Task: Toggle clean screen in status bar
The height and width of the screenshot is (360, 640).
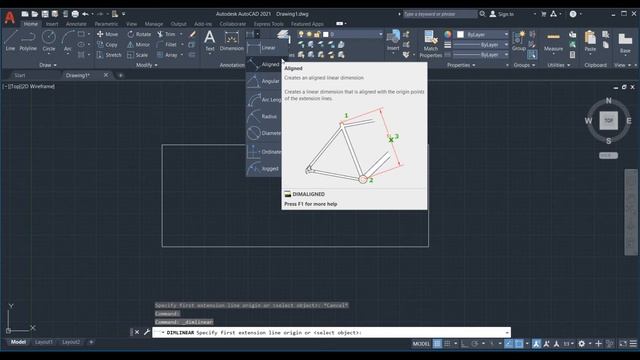Action: [x=623, y=344]
